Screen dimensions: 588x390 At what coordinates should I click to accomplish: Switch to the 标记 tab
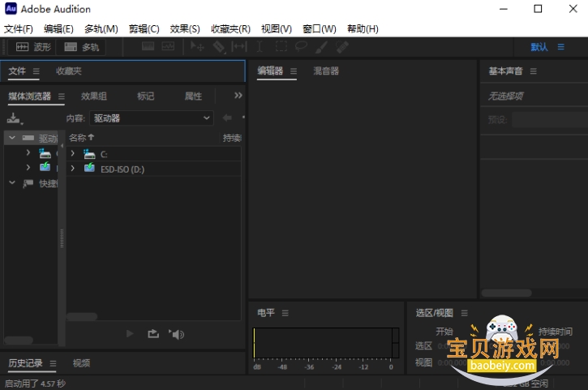point(145,96)
